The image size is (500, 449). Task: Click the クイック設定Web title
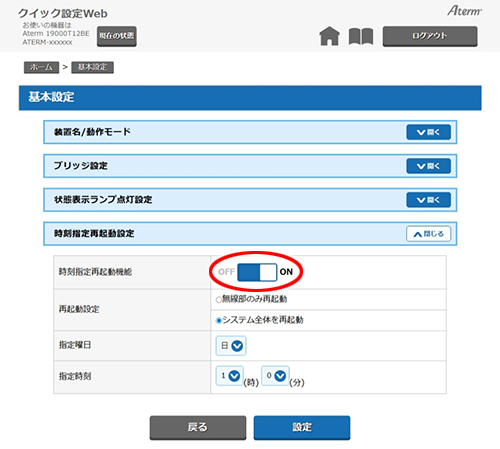pyautogui.click(x=63, y=13)
